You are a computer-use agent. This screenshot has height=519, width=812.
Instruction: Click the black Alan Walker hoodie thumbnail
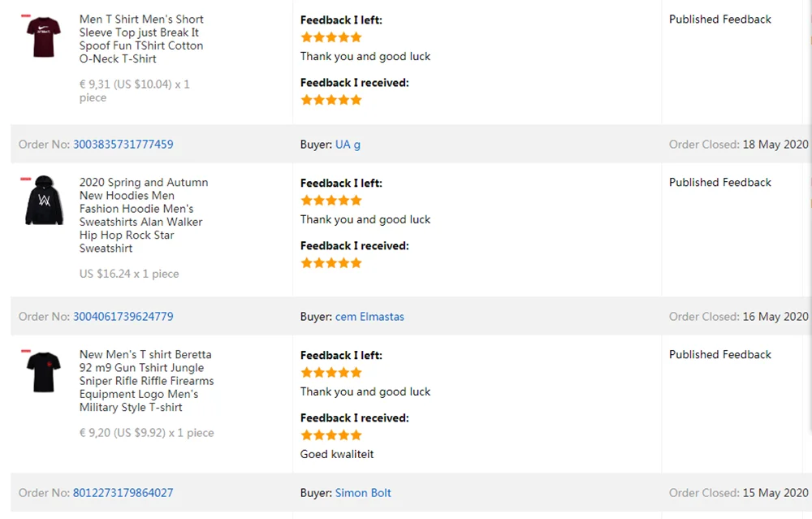[44, 201]
